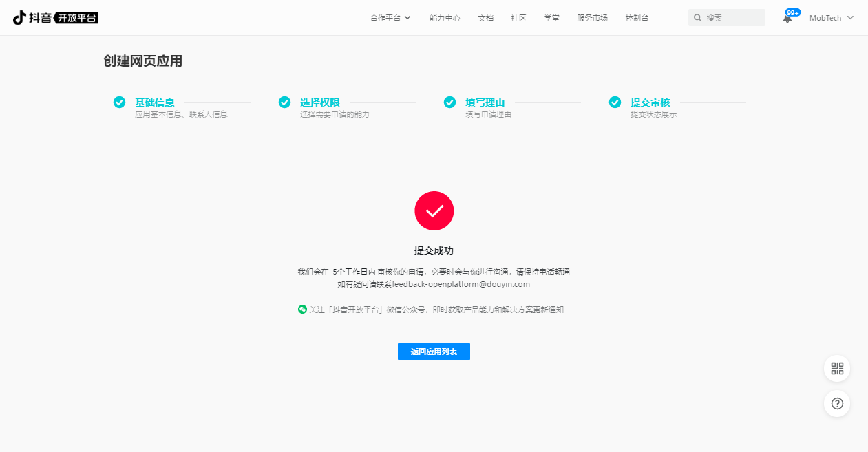Open the notification bell icon

coord(787,19)
